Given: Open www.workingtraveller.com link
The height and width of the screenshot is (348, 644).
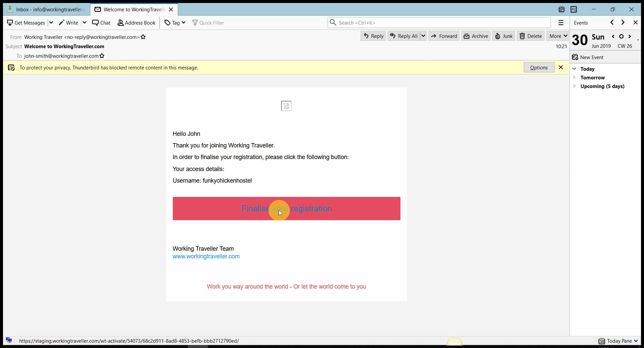Looking at the screenshot, I should [x=206, y=256].
